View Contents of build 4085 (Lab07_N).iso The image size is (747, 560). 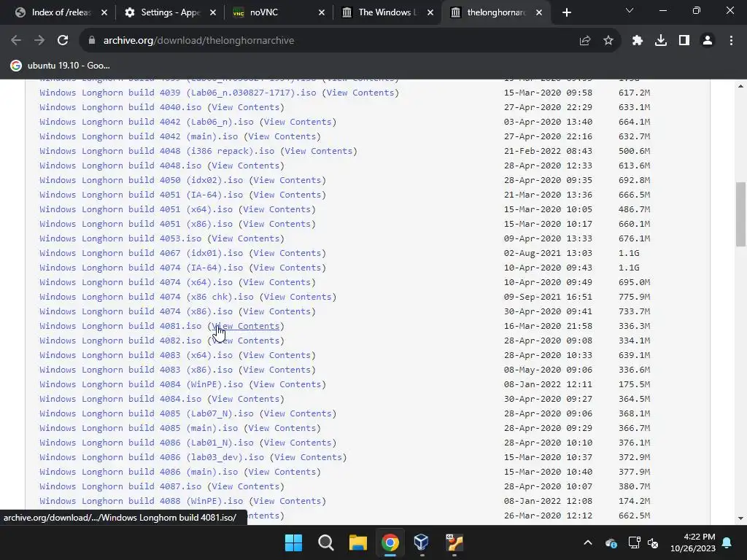298,414
